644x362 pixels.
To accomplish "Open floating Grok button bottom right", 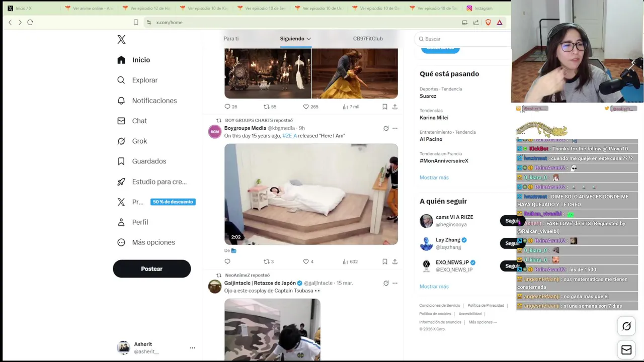I will (x=626, y=326).
